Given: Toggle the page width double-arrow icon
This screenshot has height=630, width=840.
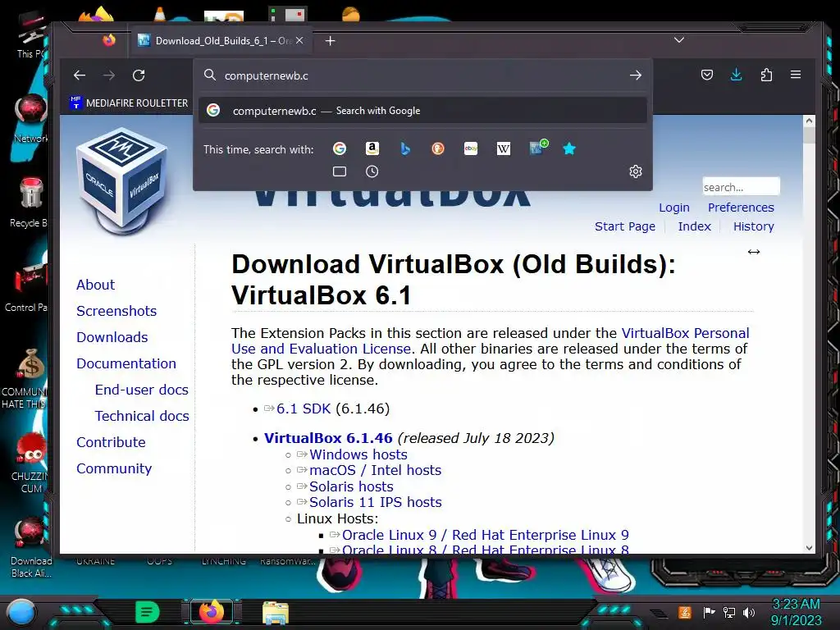Looking at the screenshot, I should pyautogui.click(x=754, y=252).
